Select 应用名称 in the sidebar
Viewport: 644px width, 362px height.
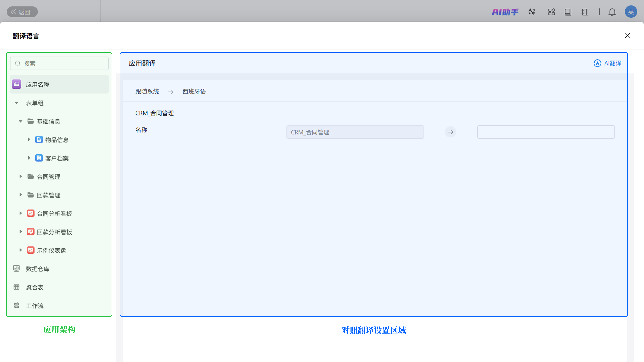(x=38, y=84)
